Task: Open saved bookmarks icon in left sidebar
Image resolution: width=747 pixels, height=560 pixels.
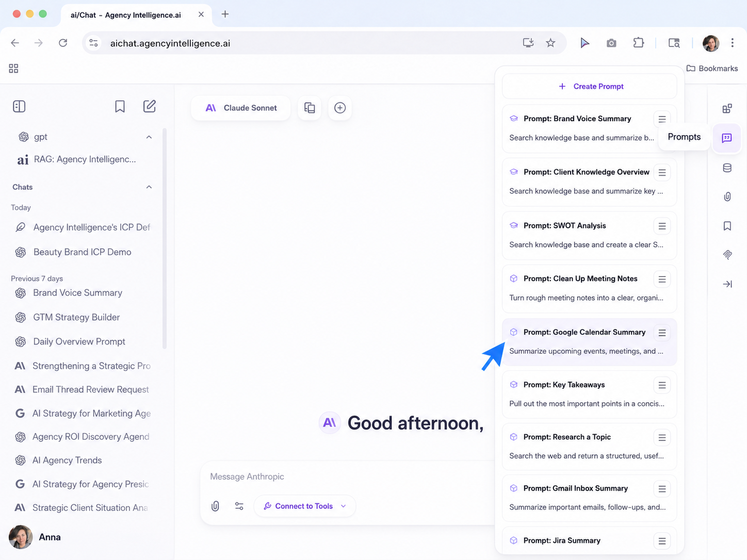Action: (x=120, y=106)
